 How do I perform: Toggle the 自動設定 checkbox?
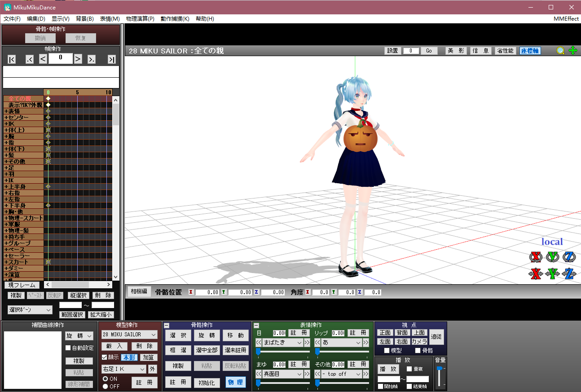(x=68, y=348)
